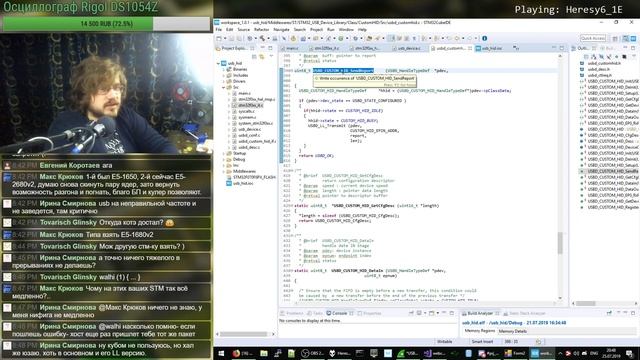Toggle the highlighted Mark Occurrences toolbar button

392,38
